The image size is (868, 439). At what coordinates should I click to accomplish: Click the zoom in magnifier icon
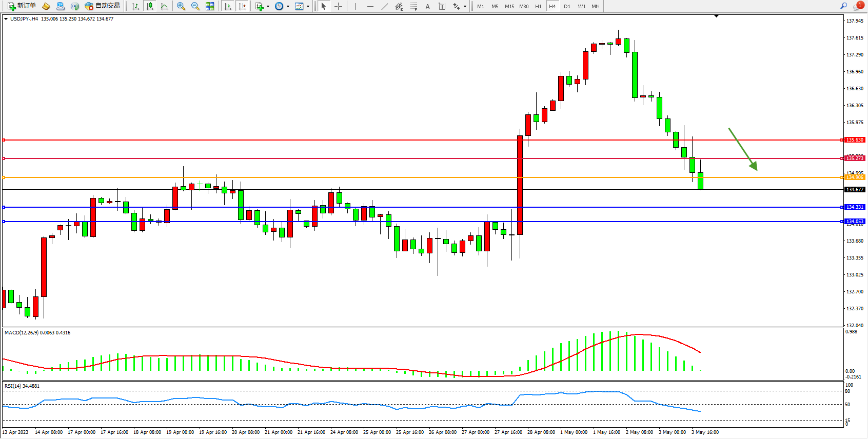181,6
